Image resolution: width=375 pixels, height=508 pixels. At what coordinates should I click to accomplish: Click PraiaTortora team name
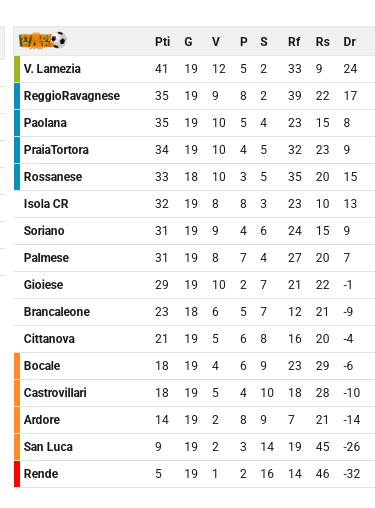(x=56, y=150)
